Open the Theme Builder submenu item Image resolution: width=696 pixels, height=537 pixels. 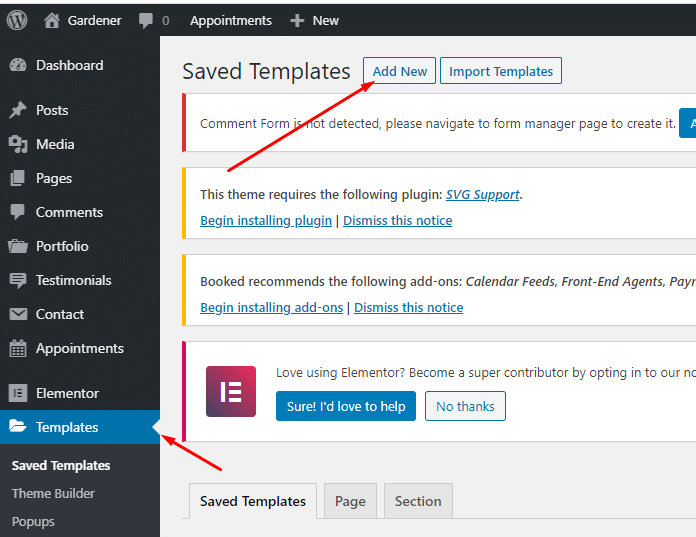coord(53,494)
